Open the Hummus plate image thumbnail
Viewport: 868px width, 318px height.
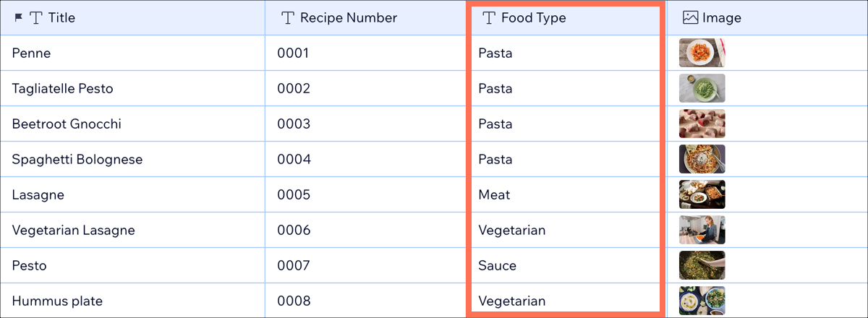coord(702,301)
